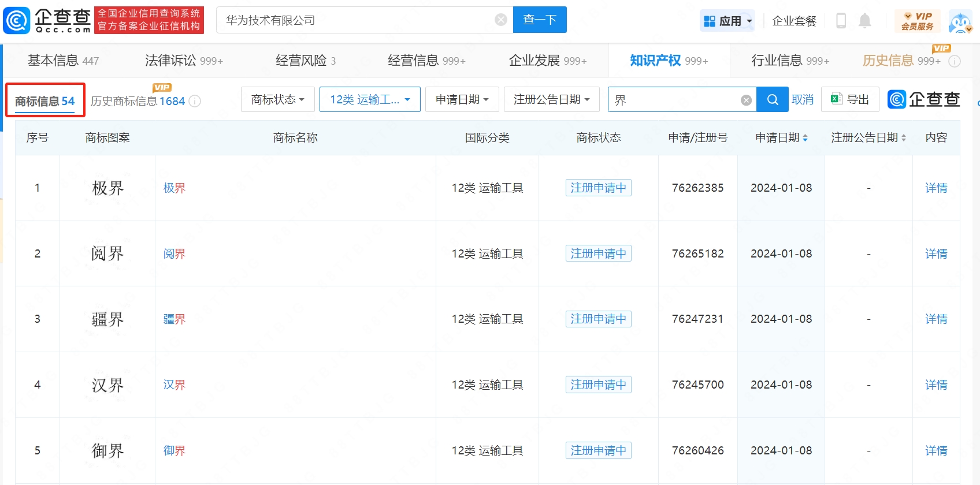This screenshot has height=485, width=980.
Task: Open VIP 会员服务 icon
Action: tap(918, 21)
